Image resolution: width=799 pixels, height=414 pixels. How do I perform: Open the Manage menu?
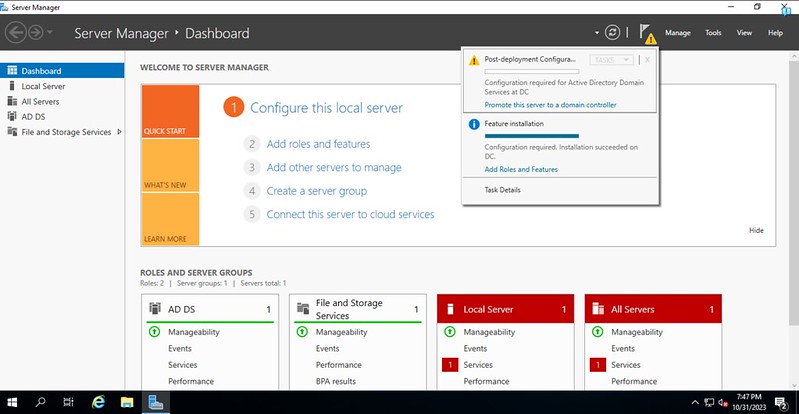coord(677,33)
